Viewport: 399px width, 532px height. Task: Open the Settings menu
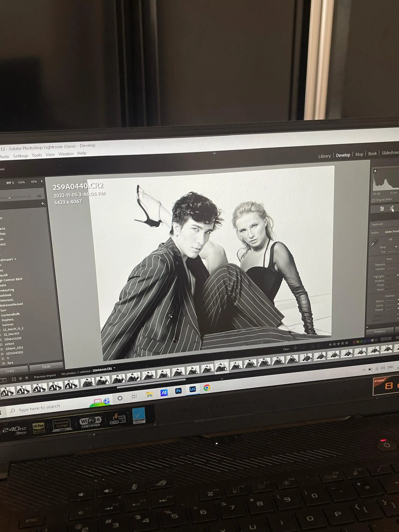[20, 156]
